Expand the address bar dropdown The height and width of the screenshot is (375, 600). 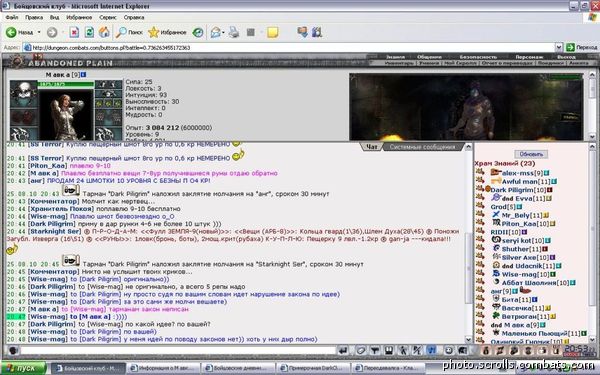pos(559,47)
